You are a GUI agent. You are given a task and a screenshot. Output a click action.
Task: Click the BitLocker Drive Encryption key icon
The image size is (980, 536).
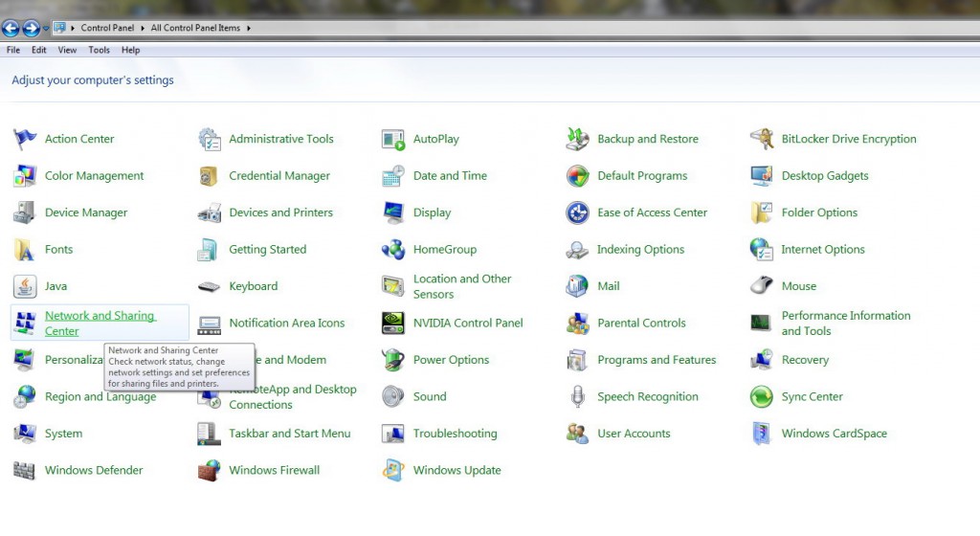(761, 139)
